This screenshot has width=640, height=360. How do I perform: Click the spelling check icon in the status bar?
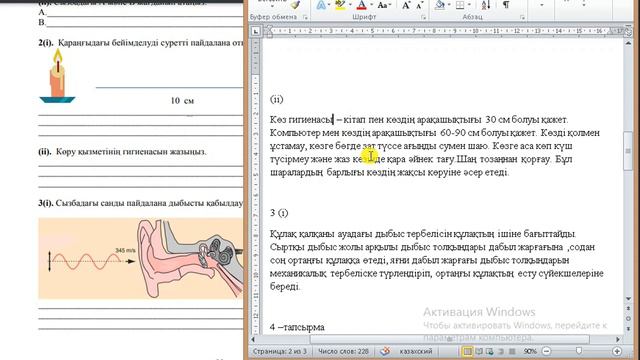(x=384, y=351)
